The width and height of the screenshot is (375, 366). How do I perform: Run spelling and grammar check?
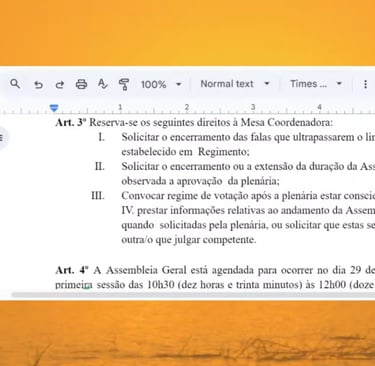[103, 84]
